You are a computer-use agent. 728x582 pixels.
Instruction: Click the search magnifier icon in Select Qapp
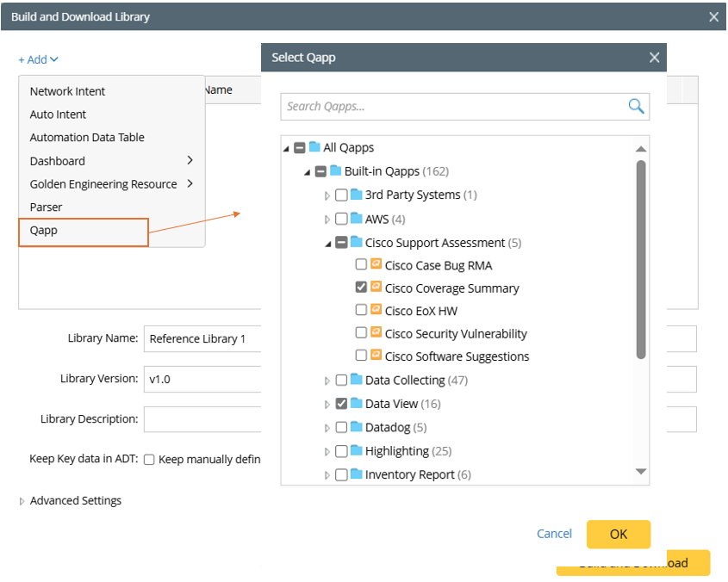pyautogui.click(x=636, y=107)
